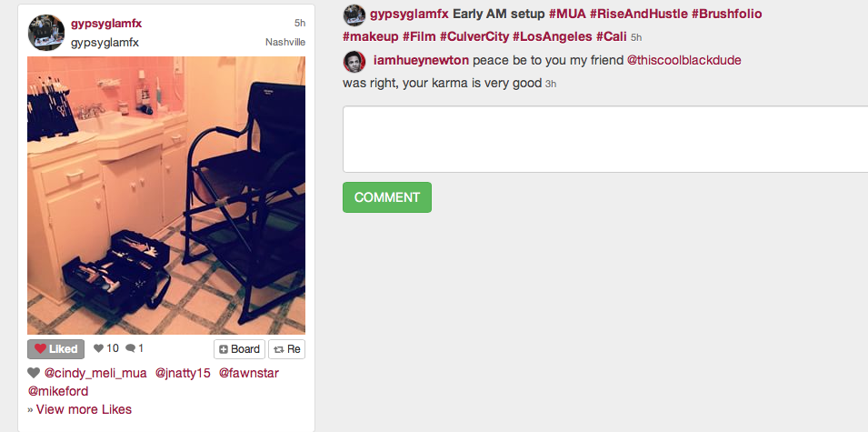Screen dimensions: 868x432
Task: Open the iamhueynewton username link
Action: coord(421,60)
